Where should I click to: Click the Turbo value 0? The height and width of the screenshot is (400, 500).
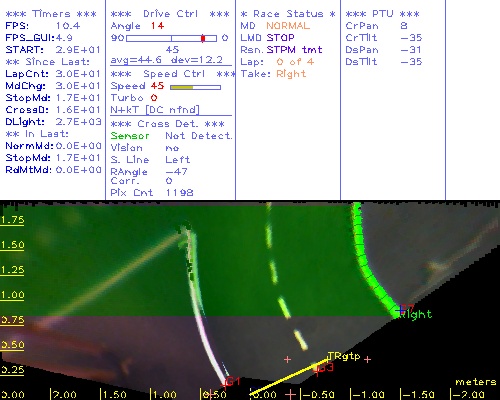tap(154, 98)
